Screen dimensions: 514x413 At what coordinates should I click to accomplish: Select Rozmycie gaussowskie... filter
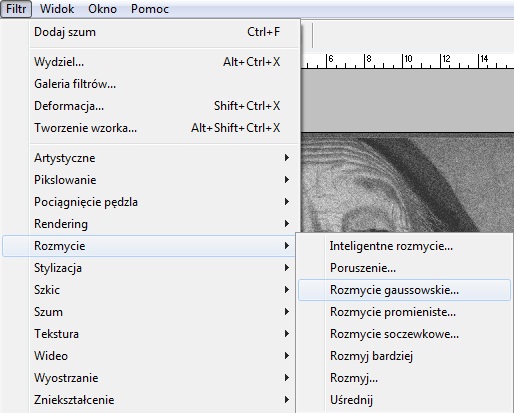(404, 290)
